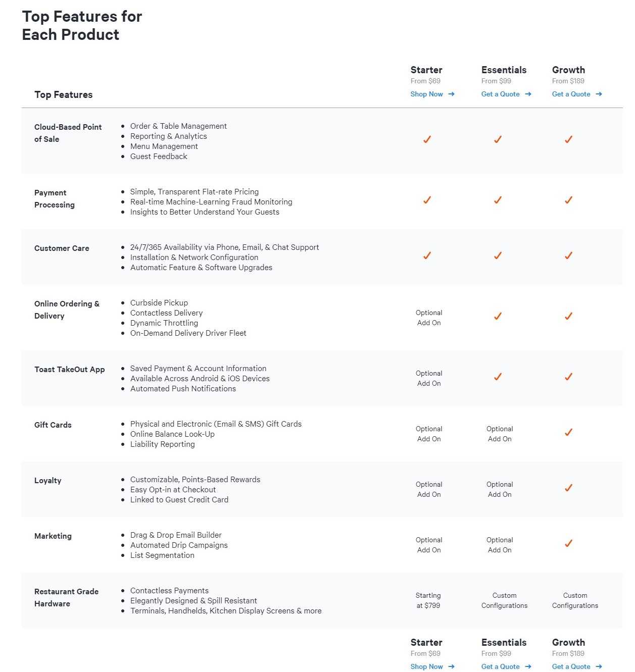
Task: Click Growth checkmark in Marketing row
Action: tap(568, 543)
